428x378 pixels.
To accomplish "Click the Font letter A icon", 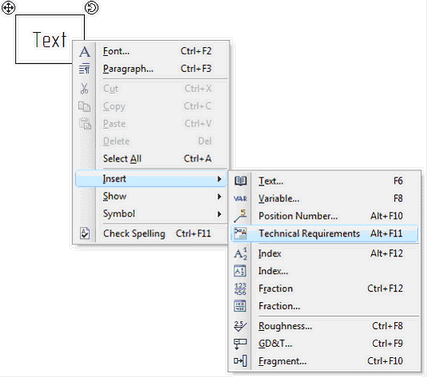I will pyautogui.click(x=85, y=52).
